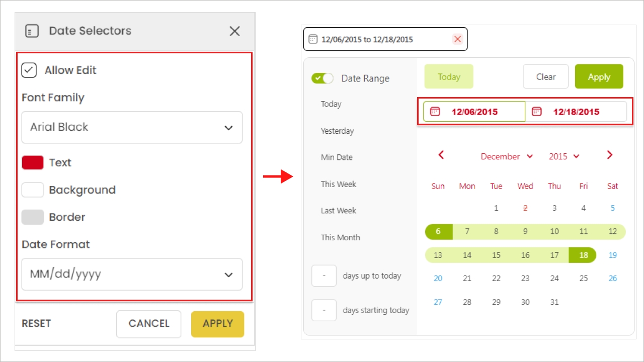Uncheck the Allow Edit checkbox
644x362 pixels.
pos(29,70)
